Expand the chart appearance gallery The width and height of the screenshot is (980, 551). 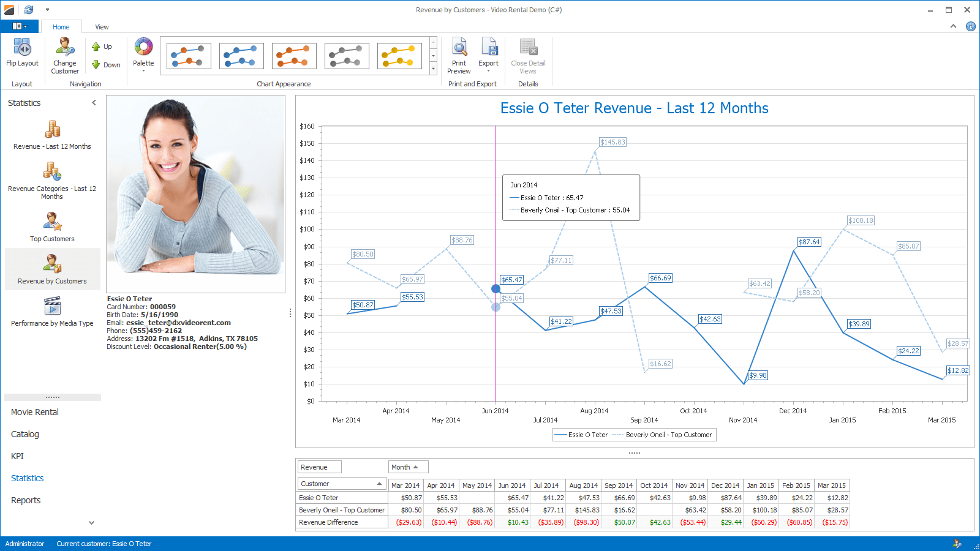(x=433, y=69)
